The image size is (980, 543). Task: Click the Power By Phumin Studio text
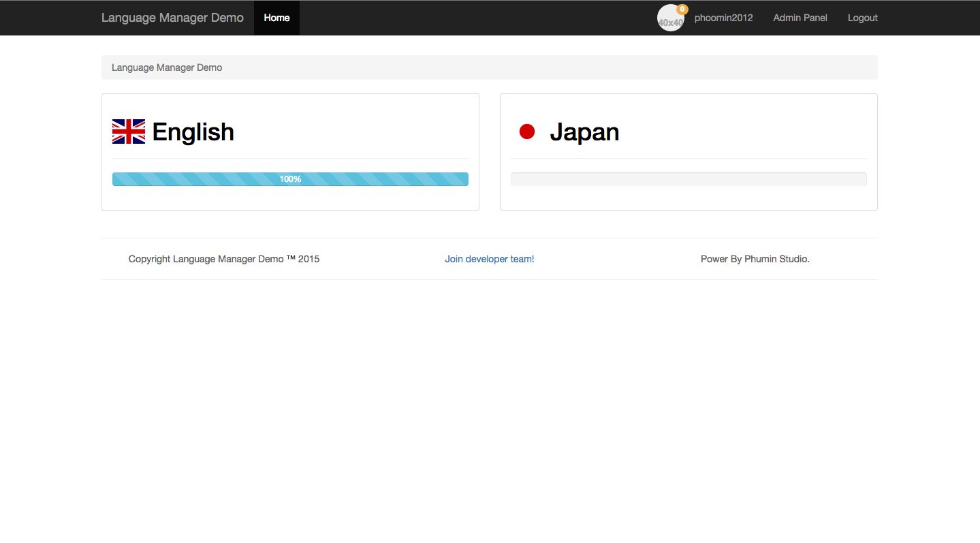coord(755,259)
